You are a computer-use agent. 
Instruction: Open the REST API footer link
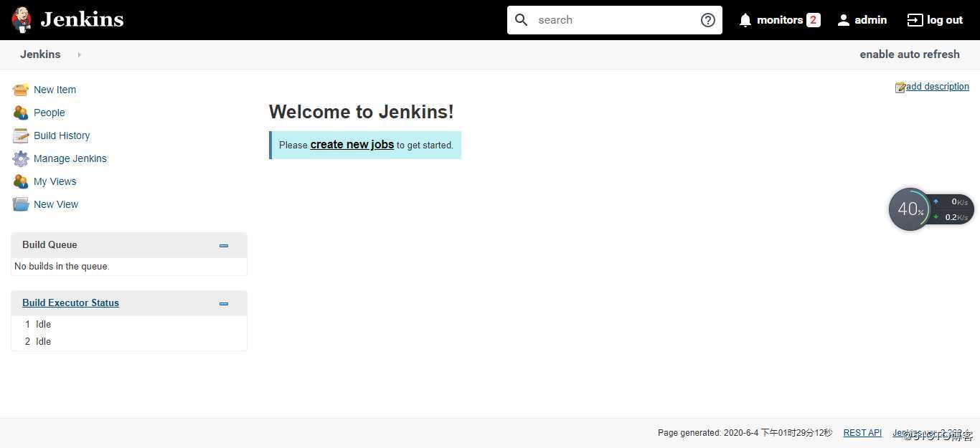[x=862, y=433]
